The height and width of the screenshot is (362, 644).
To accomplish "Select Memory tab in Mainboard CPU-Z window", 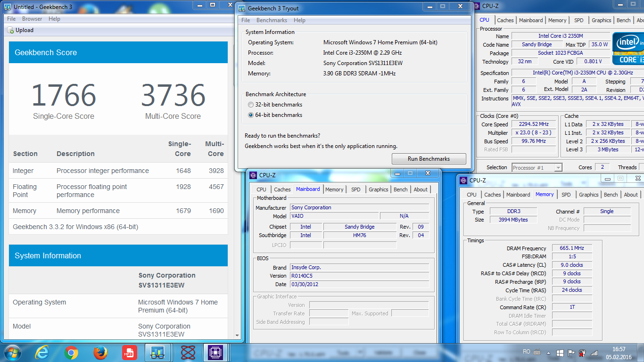I will tap(334, 189).
